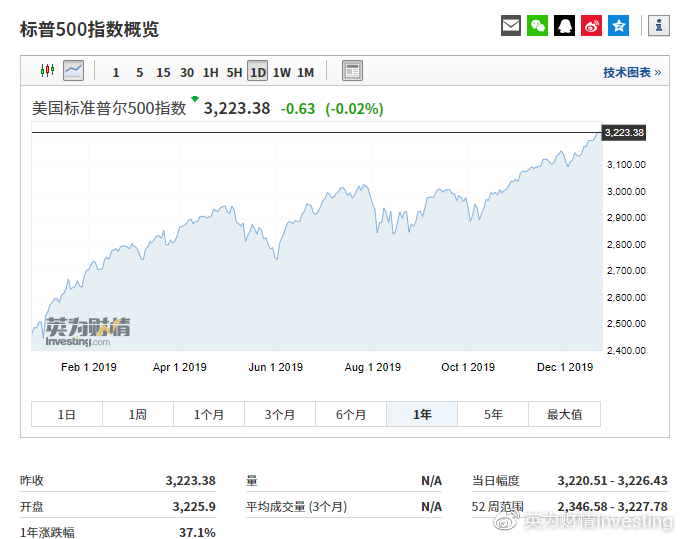Switch range to 3个月
Viewport: 680px width, 539px height.
(280, 414)
